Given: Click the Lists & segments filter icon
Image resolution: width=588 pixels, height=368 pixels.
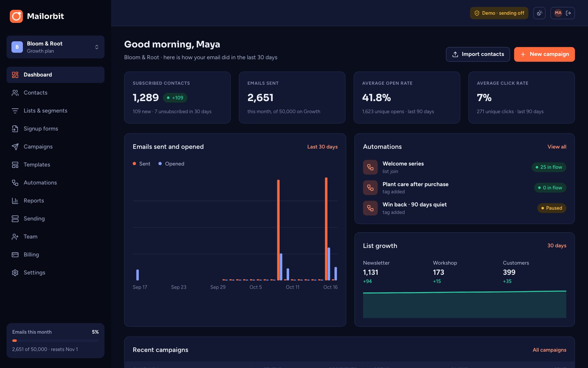Looking at the screenshot, I should [15, 111].
